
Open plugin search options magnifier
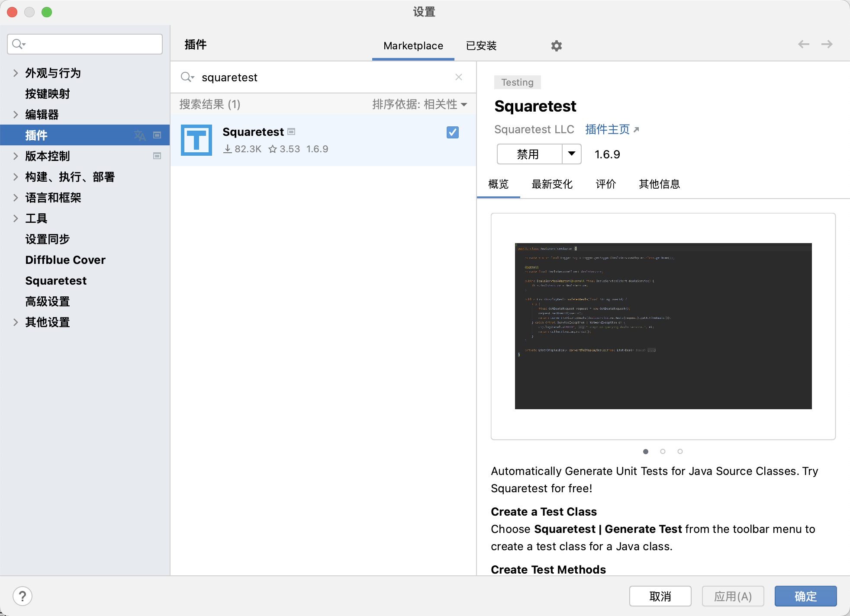187,77
